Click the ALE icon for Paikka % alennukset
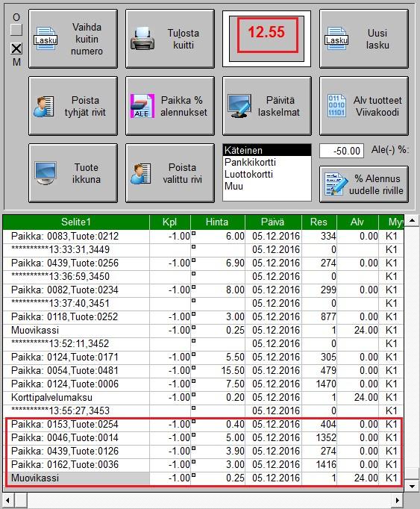The height and width of the screenshot is (509, 420). pos(142,106)
